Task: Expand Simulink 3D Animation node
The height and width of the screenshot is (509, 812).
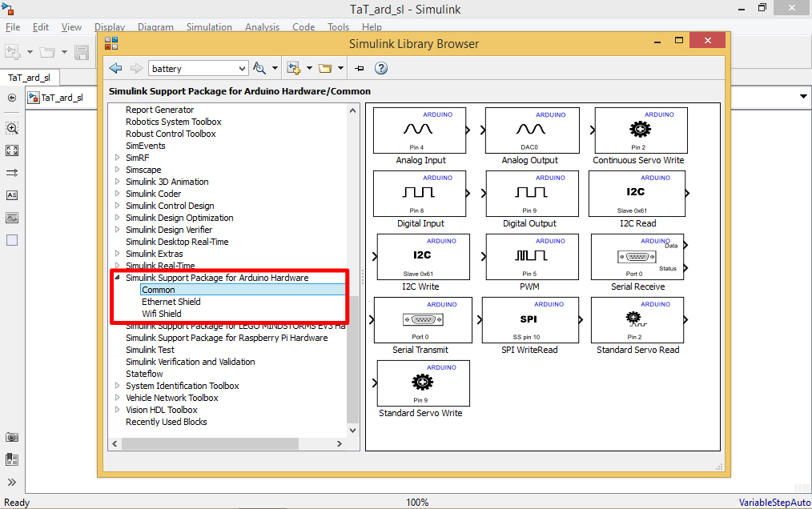Action: [x=117, y=181]
